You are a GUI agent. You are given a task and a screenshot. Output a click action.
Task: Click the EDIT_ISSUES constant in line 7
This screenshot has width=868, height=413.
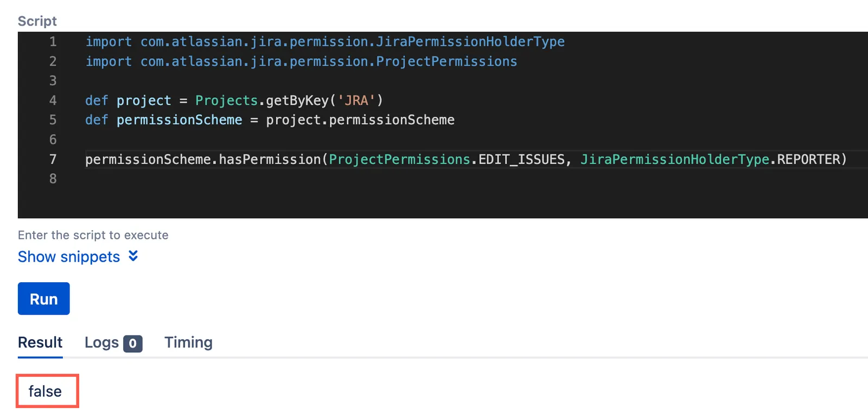pyautogui.click(x=521, y=159)
